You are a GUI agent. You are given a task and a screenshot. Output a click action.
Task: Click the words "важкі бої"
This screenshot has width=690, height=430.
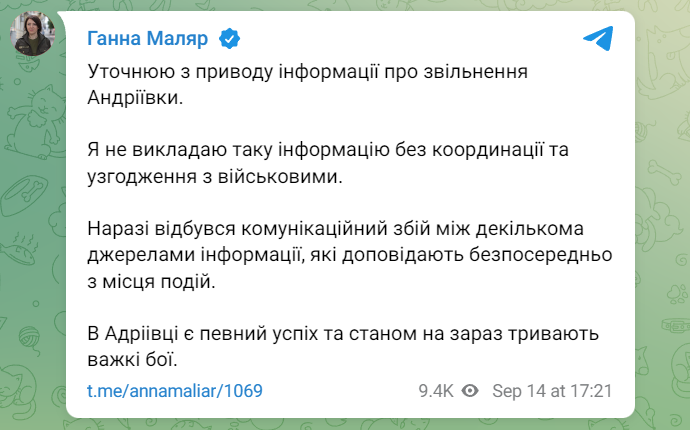coord(134,358)
